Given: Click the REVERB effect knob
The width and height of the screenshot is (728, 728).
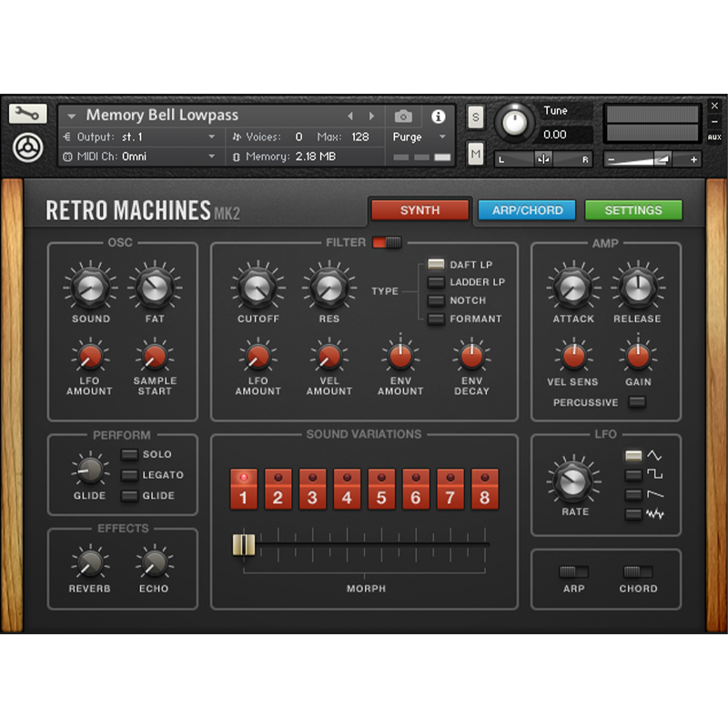Looking at the screenshot, I should pos(90,563).
